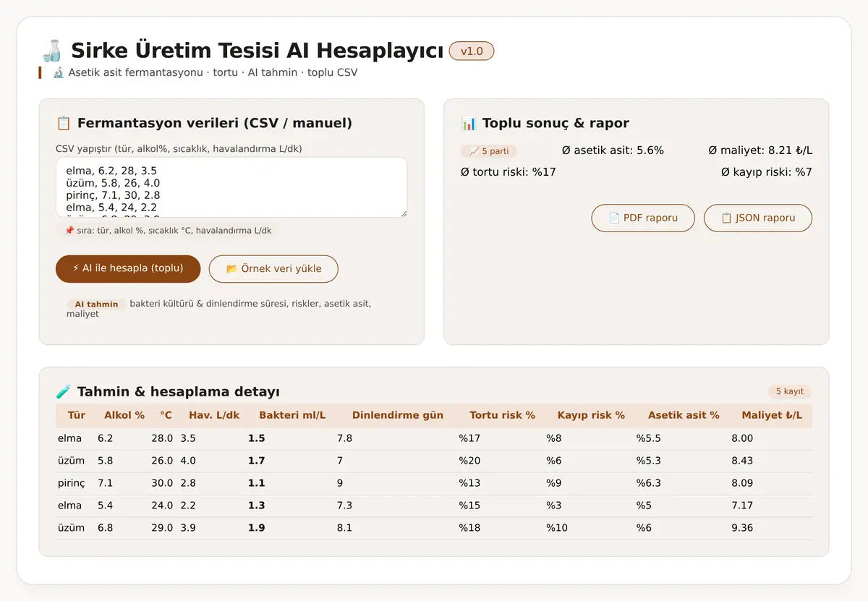Click the Dinlendirme gün column header

[398, 415]
